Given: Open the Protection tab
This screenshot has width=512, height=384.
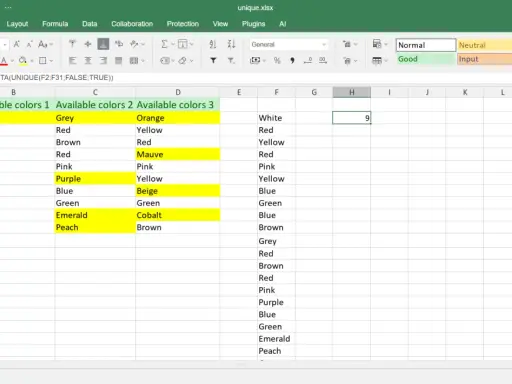Looking at the screenshot, I should click(x=183, y=24).
